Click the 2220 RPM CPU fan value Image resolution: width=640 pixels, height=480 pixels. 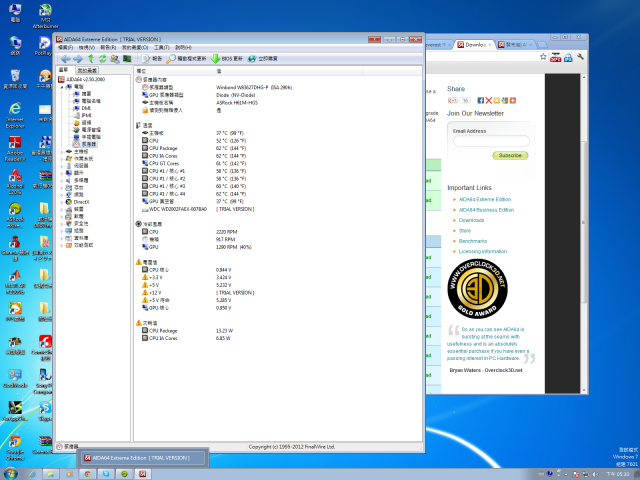coord(227,232)
